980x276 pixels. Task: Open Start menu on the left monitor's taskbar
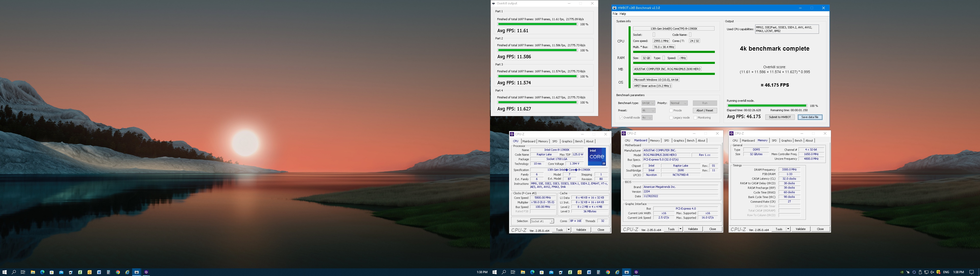5,272
